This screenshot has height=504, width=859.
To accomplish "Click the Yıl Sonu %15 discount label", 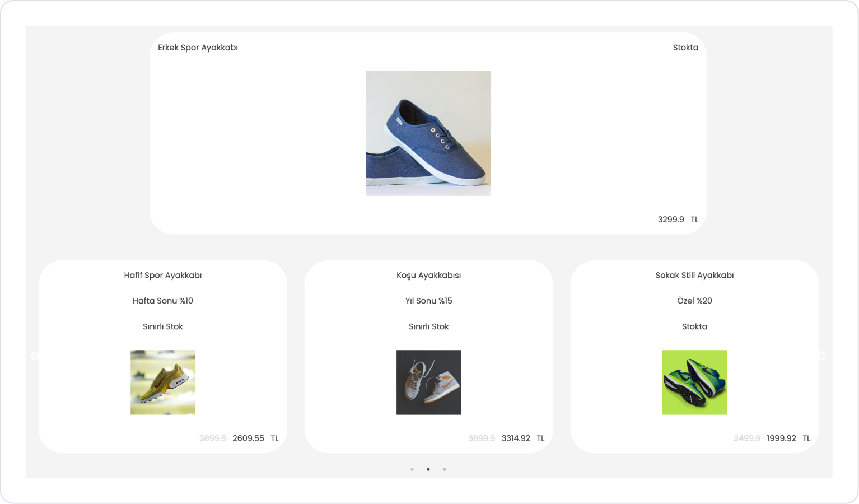I will 429,301.
